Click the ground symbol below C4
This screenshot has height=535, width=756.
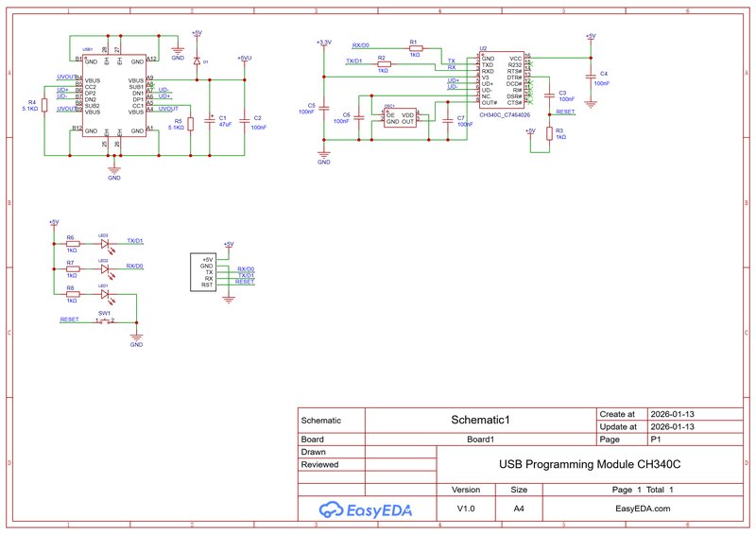tap(590, 104)
